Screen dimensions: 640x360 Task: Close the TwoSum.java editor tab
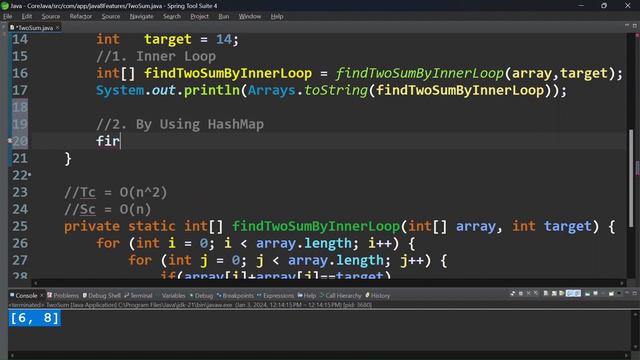click(58, 27)
